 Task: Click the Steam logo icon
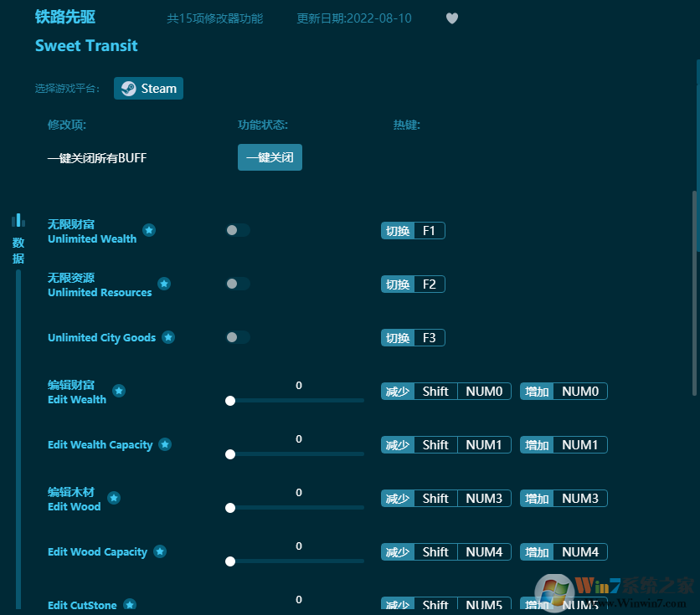click(129, 88)
